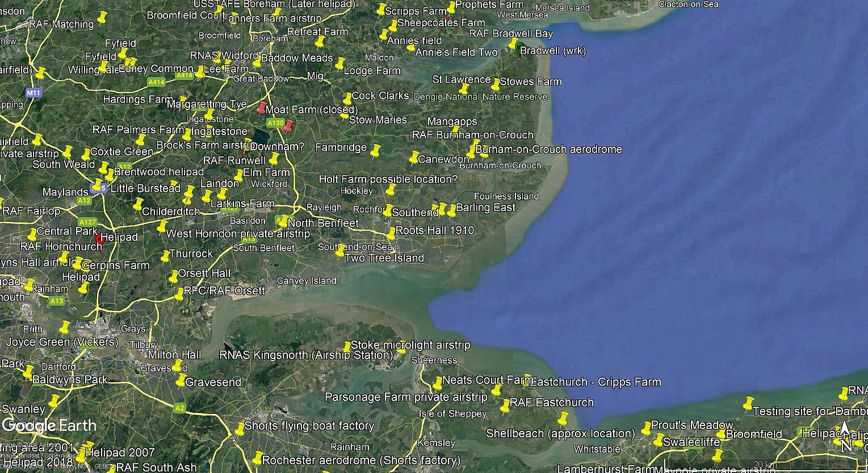Open the RFC/RAF Orsett pushpin
The height and width of the screenshot is (473, 868).
pyautogui.click(x=179, y=294)
